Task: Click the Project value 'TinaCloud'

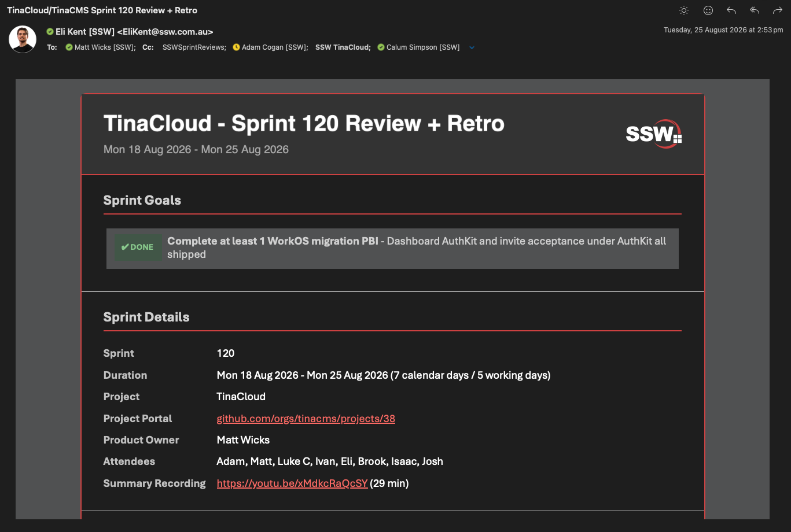Action: 241,397
